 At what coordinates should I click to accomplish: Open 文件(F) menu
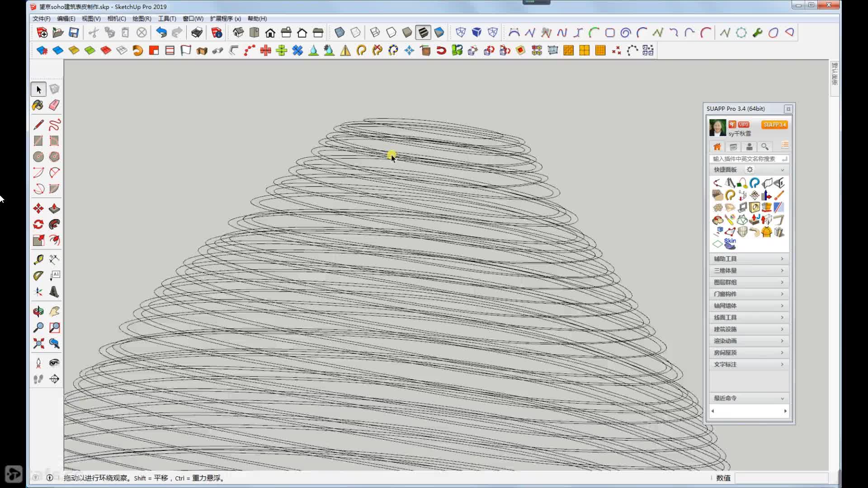[x=41, y=19]
